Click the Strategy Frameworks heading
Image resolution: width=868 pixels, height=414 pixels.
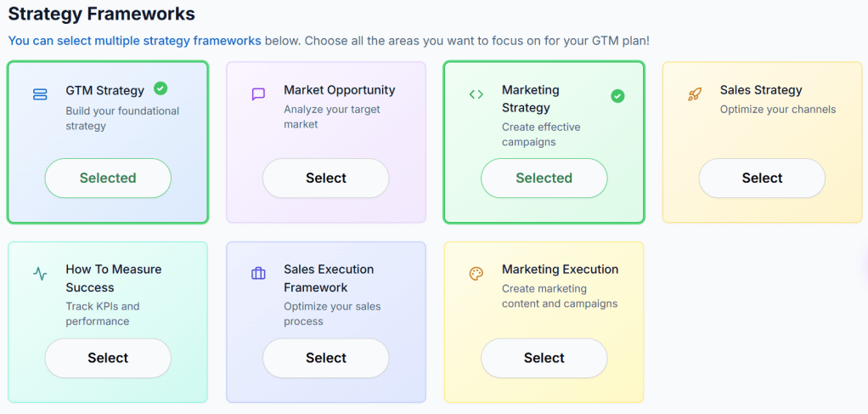[x=101, y=14]
